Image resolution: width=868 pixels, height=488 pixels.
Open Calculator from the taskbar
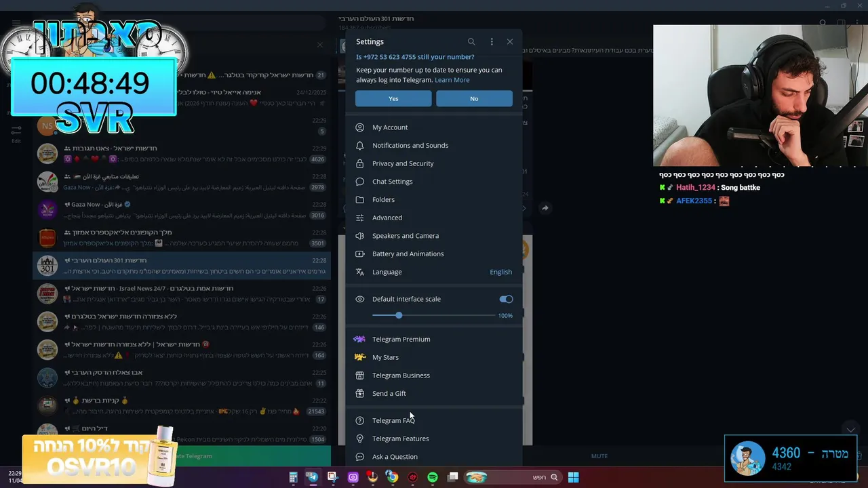click(294, 477)
